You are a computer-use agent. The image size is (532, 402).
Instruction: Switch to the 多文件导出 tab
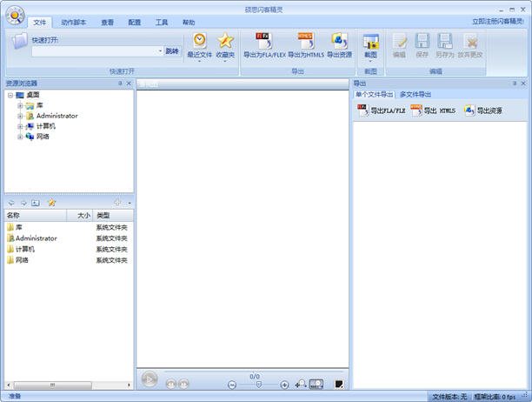(x=415, y=94)
